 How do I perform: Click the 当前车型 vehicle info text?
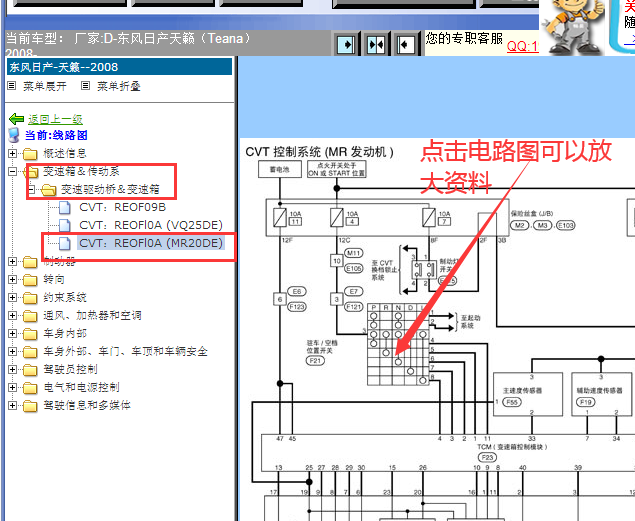coord(128,44)
